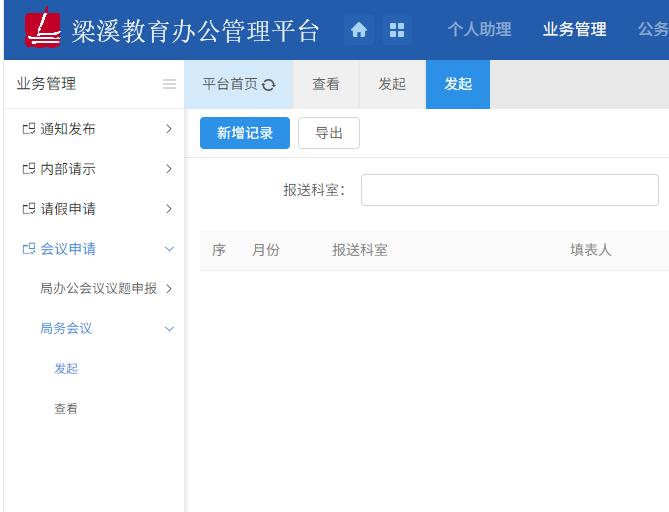The width and height of the screenshot is (669, 512).
Task: Collapse the 局务会议 chevron
Action: (x=169, y=329)
